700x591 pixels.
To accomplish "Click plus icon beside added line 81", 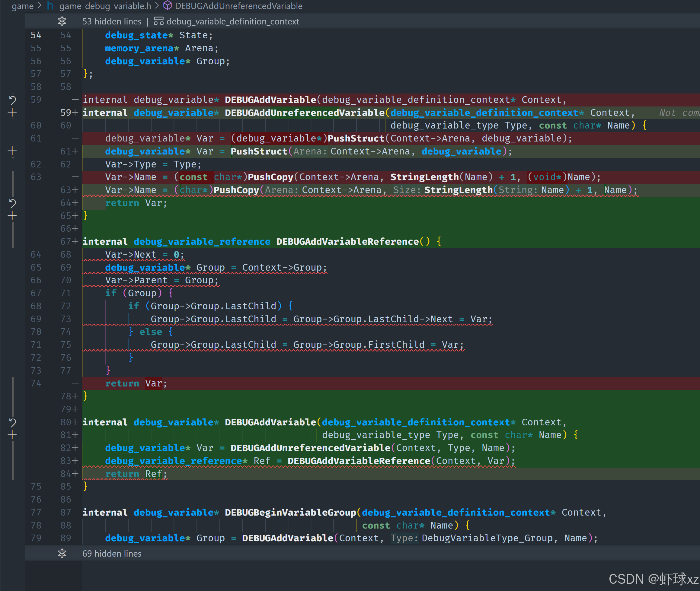I will pos(12,435).
